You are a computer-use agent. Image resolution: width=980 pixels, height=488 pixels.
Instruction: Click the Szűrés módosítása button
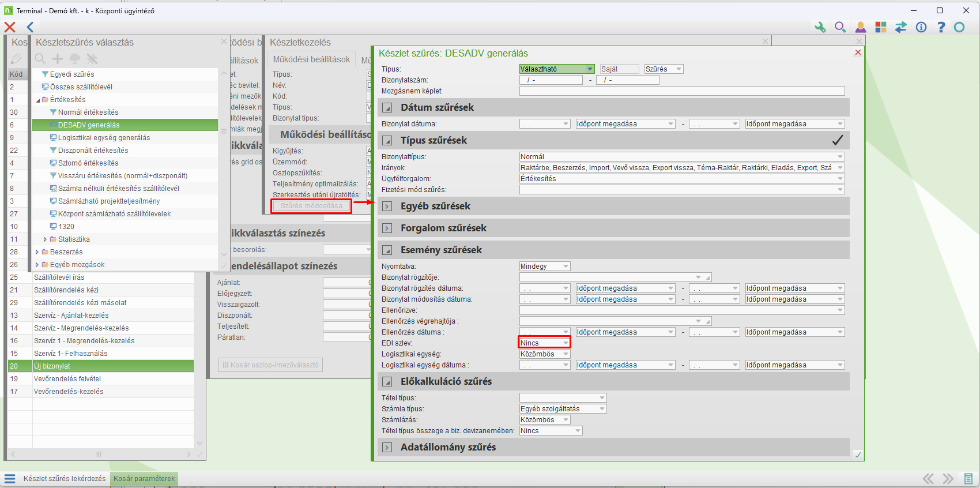pyautogui.click(x=311, y=206)
